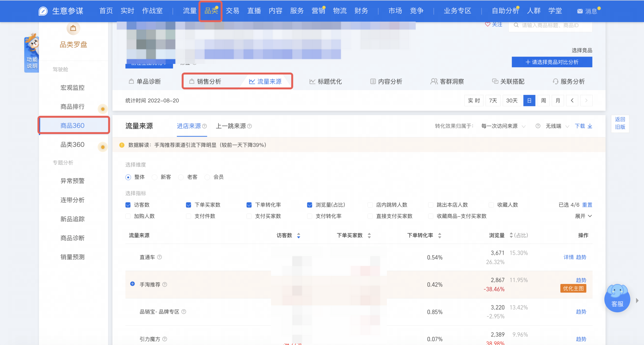Expand indicators with 展开
Screen dimensions: 644x345
point(583,216)
